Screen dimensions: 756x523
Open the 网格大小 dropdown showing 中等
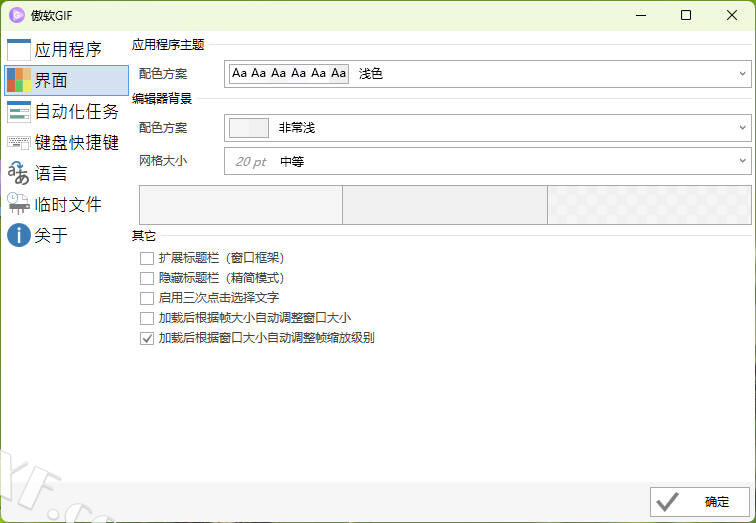point(487,161)
